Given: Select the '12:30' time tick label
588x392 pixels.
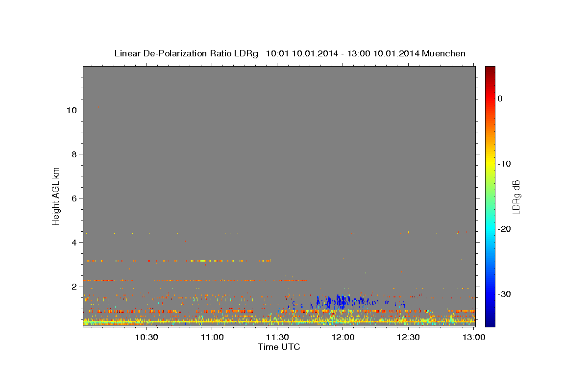Looking at the screenshot, I should (409, 337).
